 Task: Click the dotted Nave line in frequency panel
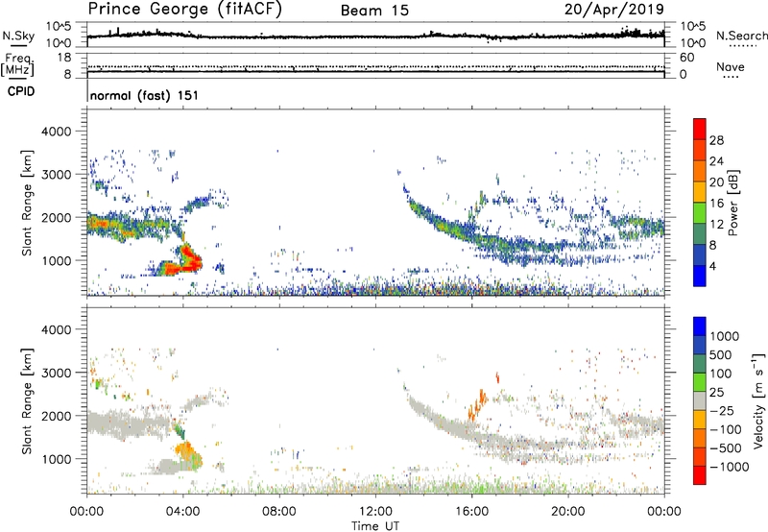point(375,66)
